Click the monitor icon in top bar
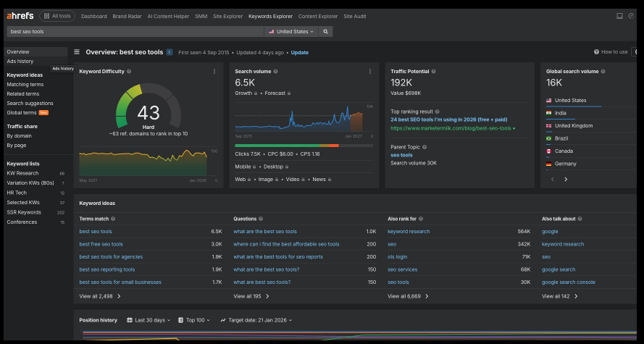The height and width of the screenshot is (344, 644). pos(619,16)
